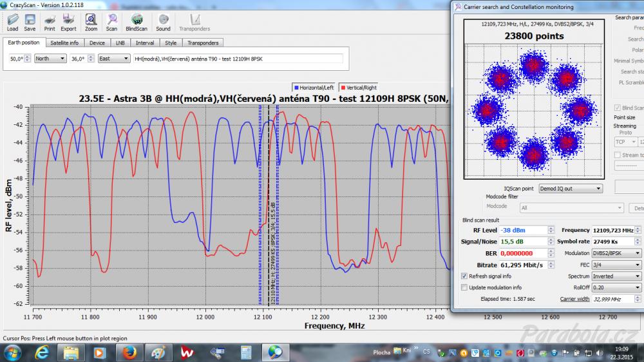This screenshot has width=644, height=362.
Task: Open the Spectrum Inverted dropdown
Action: pyautogui.click(x=616, y=276)
